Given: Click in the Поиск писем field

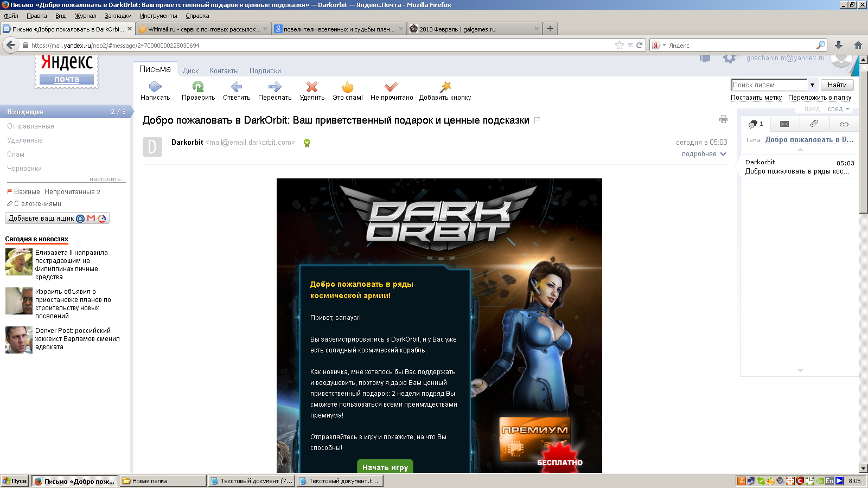Looking at the screenshot, I should (x=769, y=85).
